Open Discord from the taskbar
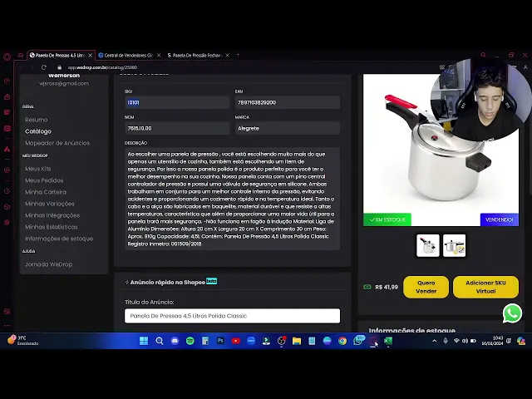 175,341
